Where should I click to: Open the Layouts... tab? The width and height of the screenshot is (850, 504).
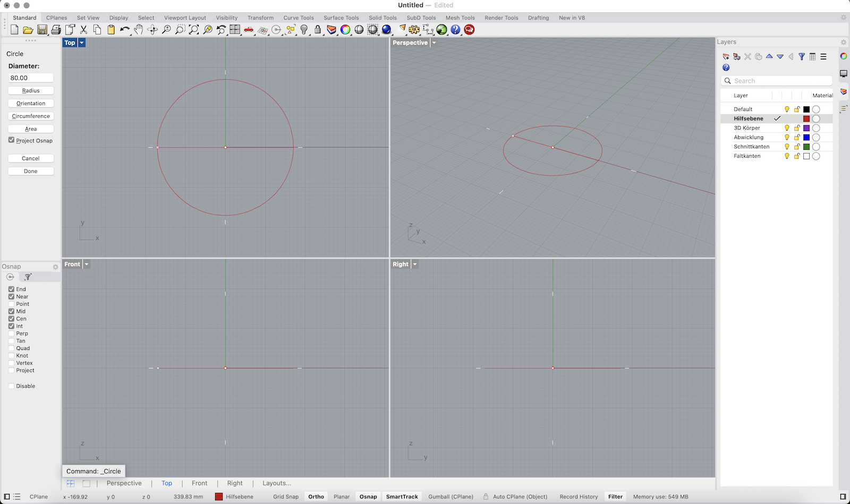[x=277, y=483]
